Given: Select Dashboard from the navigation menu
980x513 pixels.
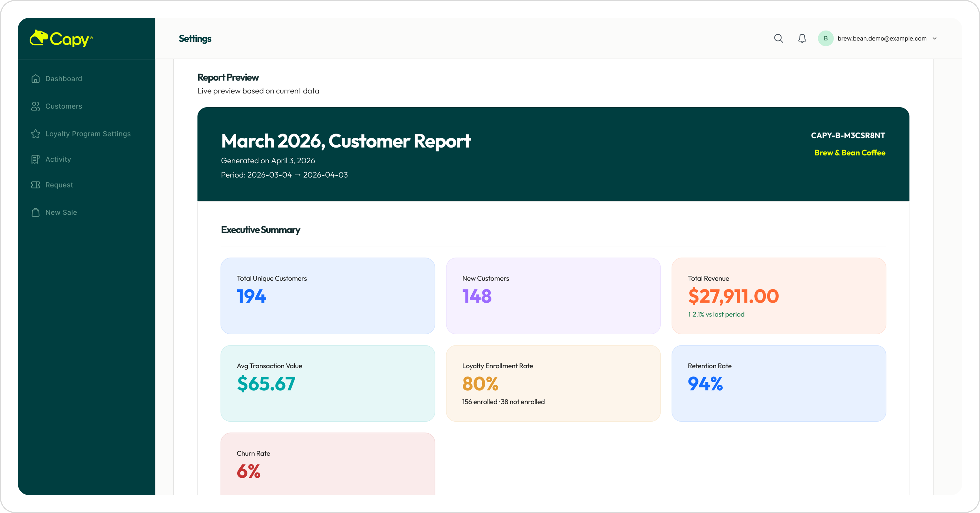Looking at the screenshot, I should (64, 78).
